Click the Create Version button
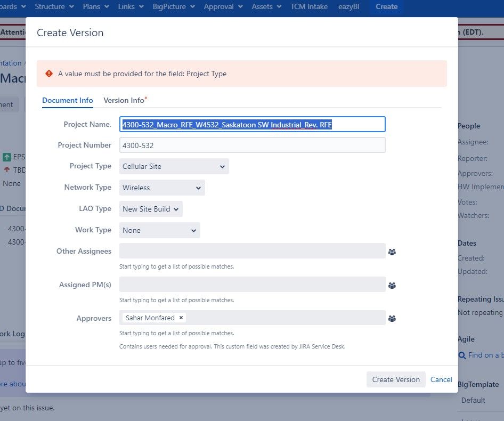The image size is (504, 421). pos(396,379)
